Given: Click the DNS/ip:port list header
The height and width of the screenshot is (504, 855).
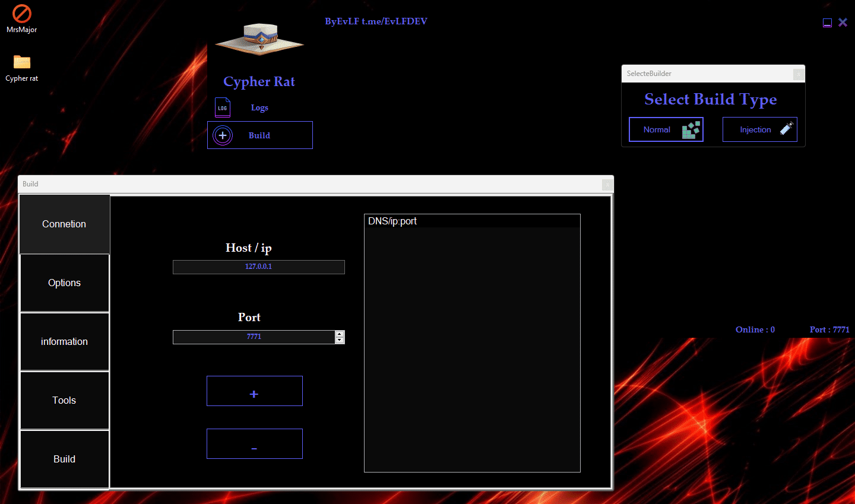Looking at the screenshot, I should point(472,221).
